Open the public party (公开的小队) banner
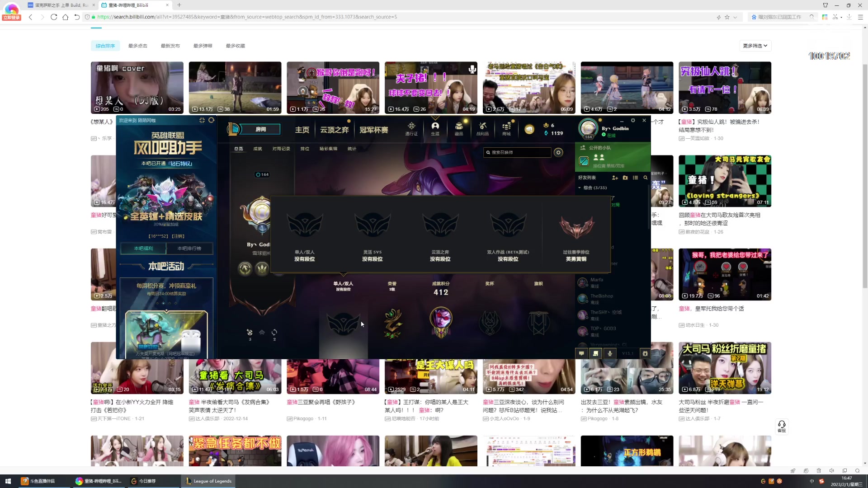 (x=613, y=157)
